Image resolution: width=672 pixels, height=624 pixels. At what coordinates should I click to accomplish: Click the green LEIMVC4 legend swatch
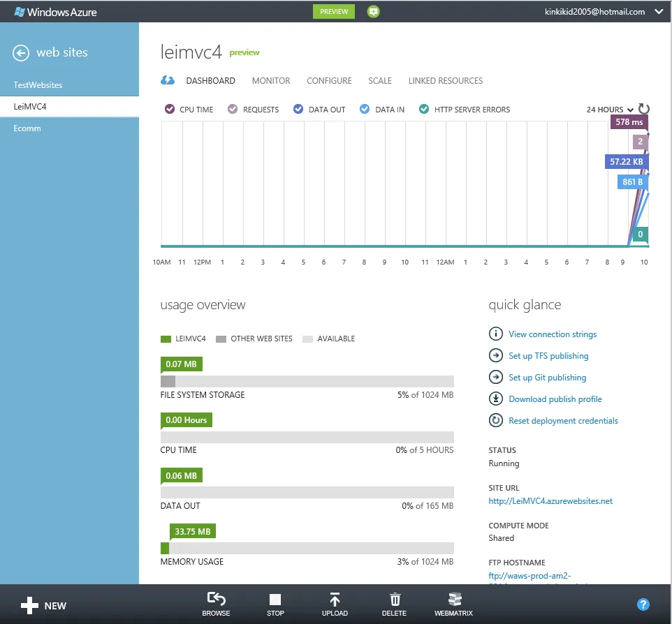tap(166, 339)
